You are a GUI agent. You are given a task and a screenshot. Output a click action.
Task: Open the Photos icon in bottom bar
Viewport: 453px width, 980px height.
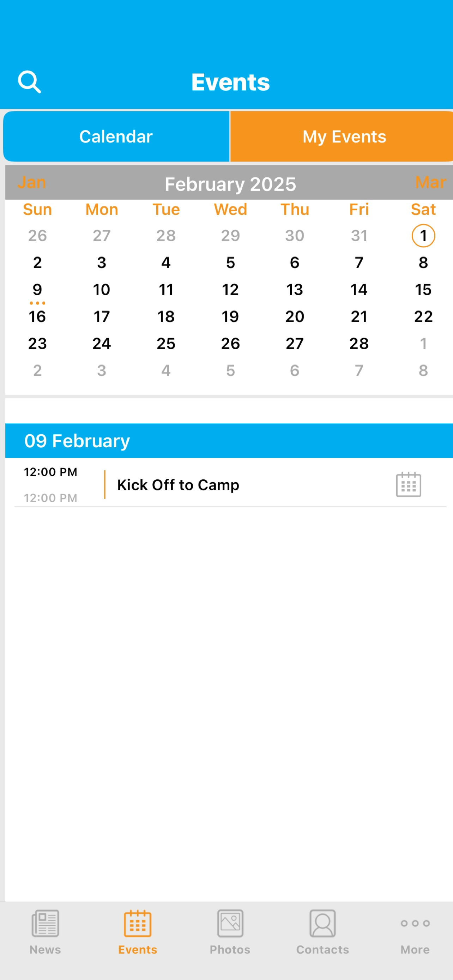click(230, 923)
